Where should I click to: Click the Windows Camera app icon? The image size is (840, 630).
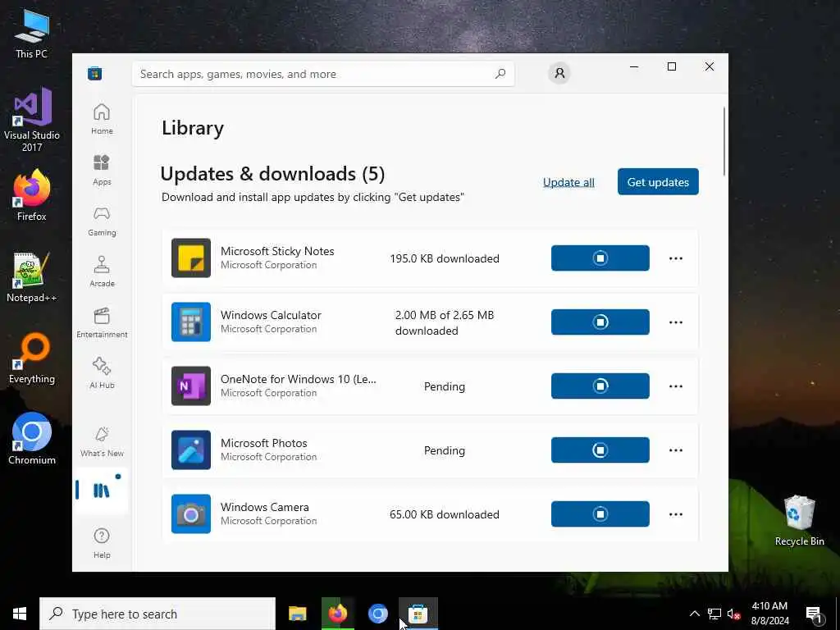tap(190, 514)
